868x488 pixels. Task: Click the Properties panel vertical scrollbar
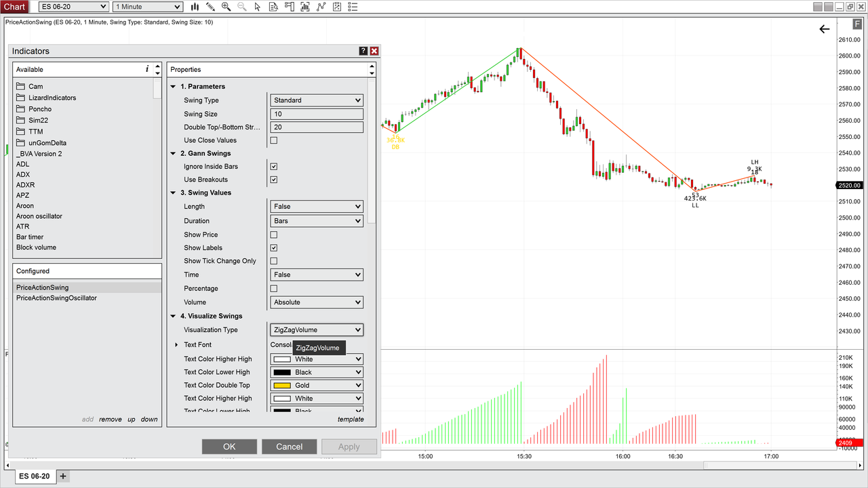pyautogui.click(x=371, y=150)
